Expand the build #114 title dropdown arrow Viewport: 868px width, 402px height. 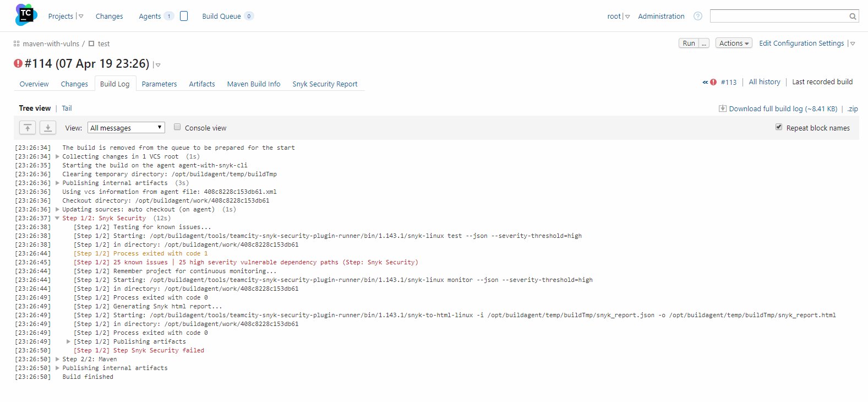click(158, 65)
